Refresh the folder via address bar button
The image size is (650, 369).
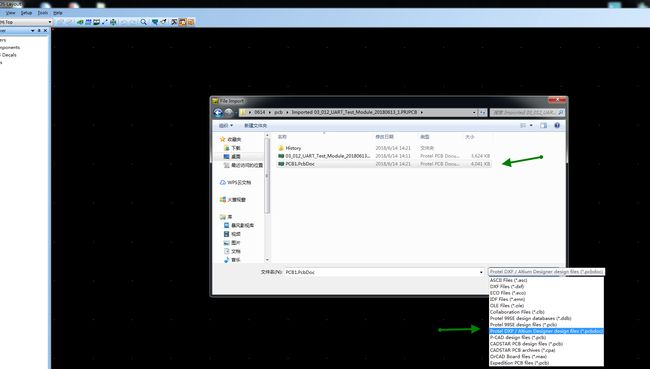tap(482, 112)
